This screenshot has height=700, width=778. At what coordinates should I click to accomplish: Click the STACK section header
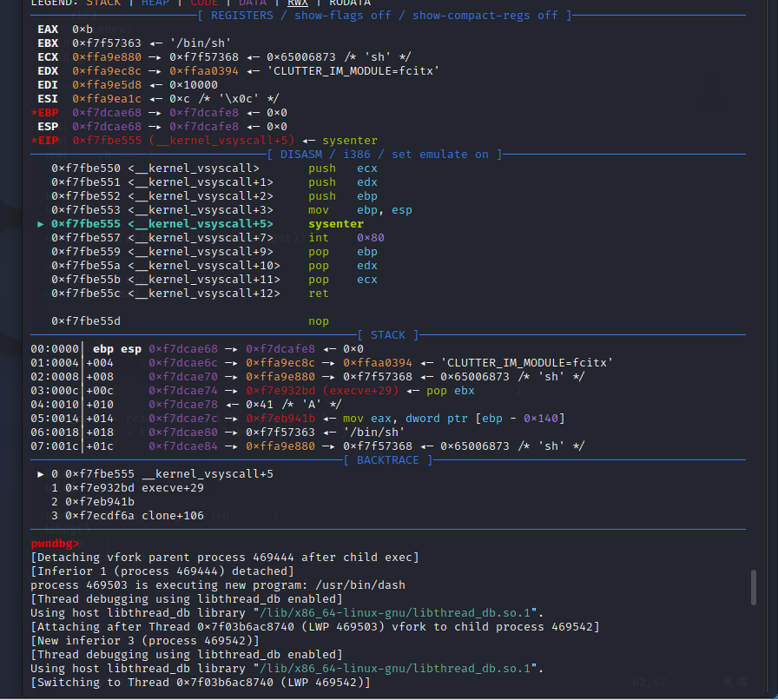pyautogui.click(x=388, y=335)
